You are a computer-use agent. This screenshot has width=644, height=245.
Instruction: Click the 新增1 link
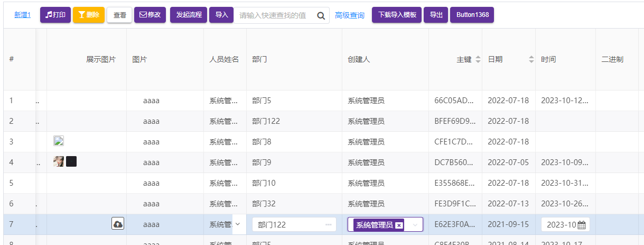22,15
